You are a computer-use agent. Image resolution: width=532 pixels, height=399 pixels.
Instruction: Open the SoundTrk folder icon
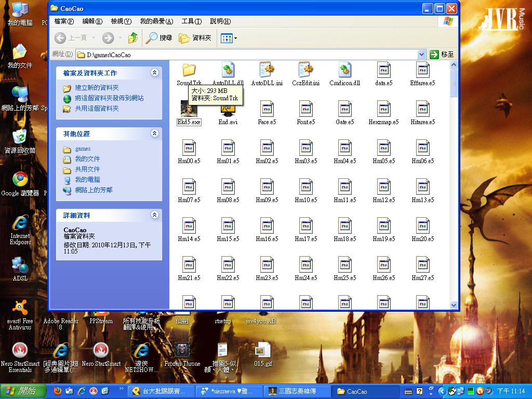(x=189, y=70)
